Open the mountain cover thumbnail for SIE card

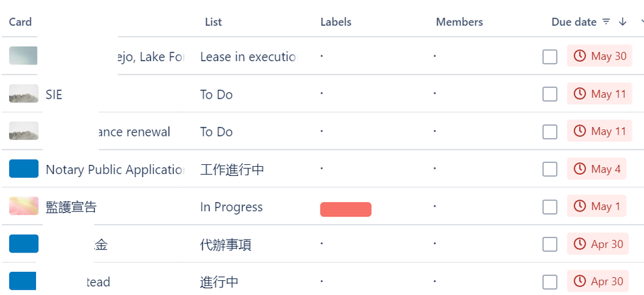(x=24, y=93)
